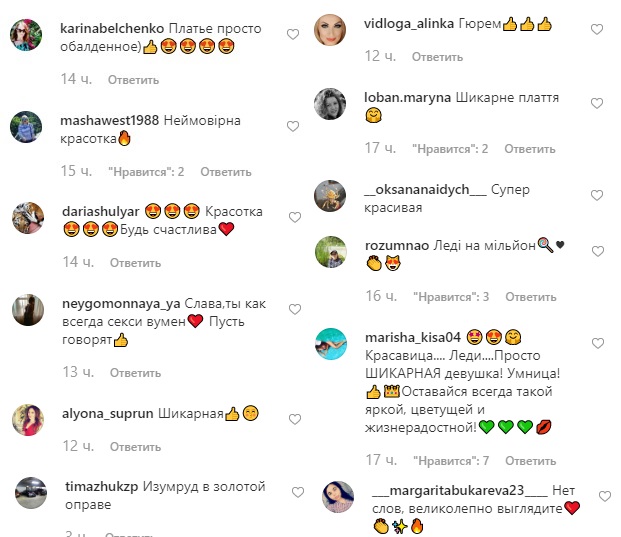
Task: Like karinabelchenko's comment with the heart
Action: pyautogui.click(x=293, y=34)
